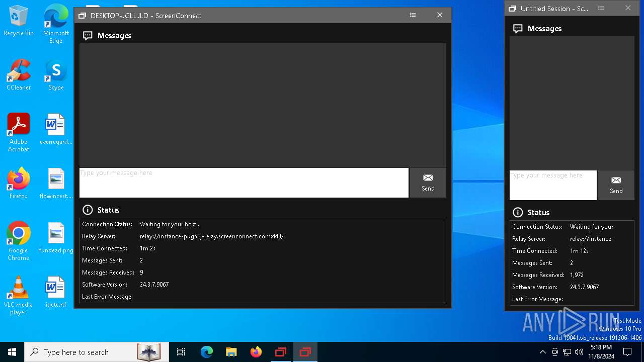The image size is (644, 362).
Task: Show hidden system tray icons
Action: (x=542, y=352)
